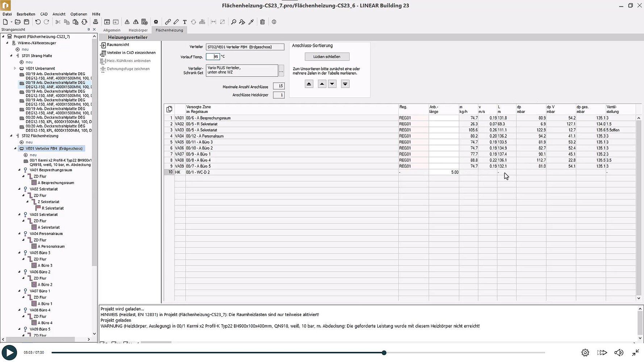Open Verteiler-Schrank-Set selector with the ellipsis button
This screenshot has width=644, height=362.
281,71
